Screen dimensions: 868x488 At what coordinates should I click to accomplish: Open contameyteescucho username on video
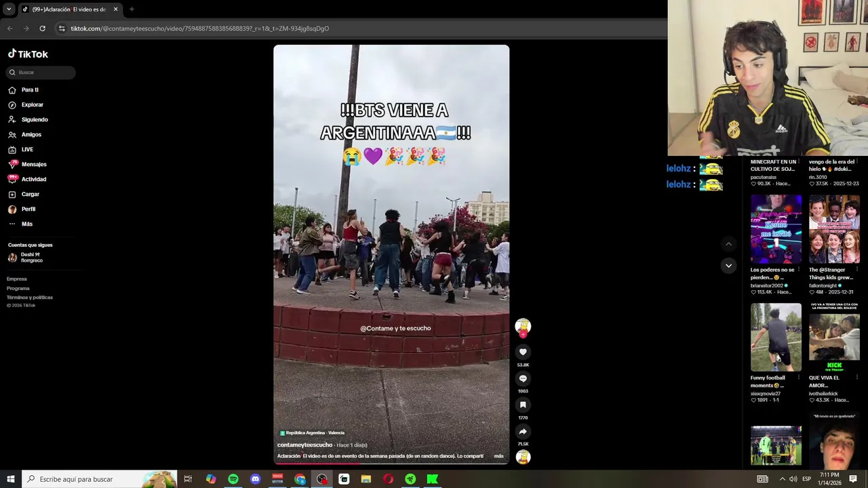pyautogui.click(x=304, y=445)
